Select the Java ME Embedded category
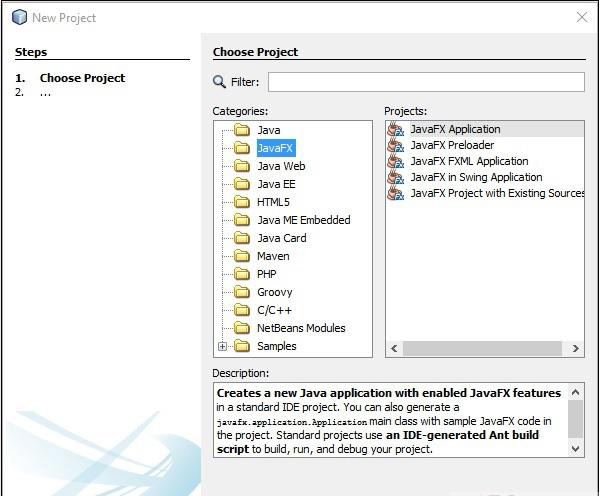 [304, 220]
